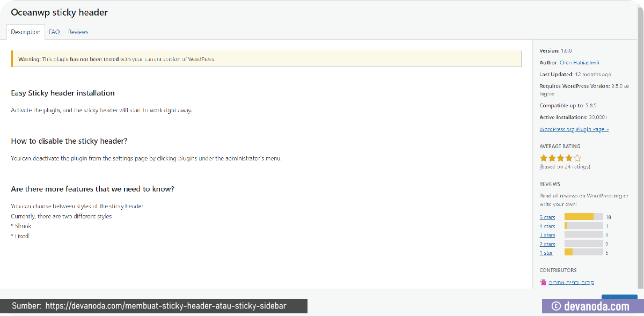
Task: Open the WordPress.org Plugin Page link
Action: coord(574,129)
